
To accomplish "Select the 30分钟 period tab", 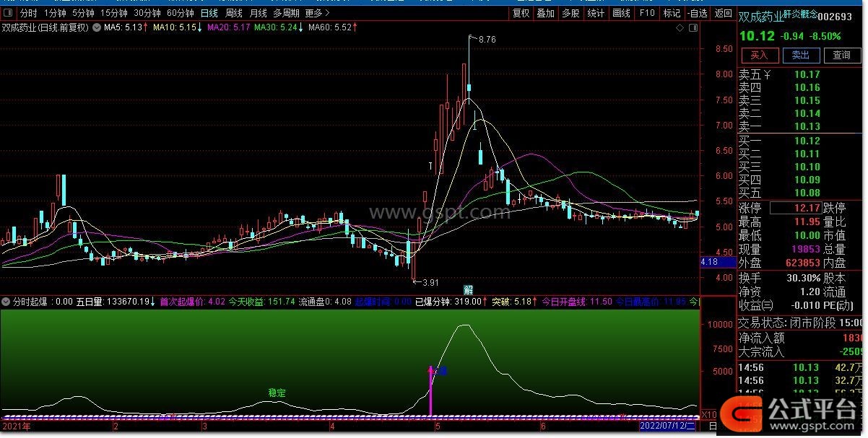I will [147, 13].
